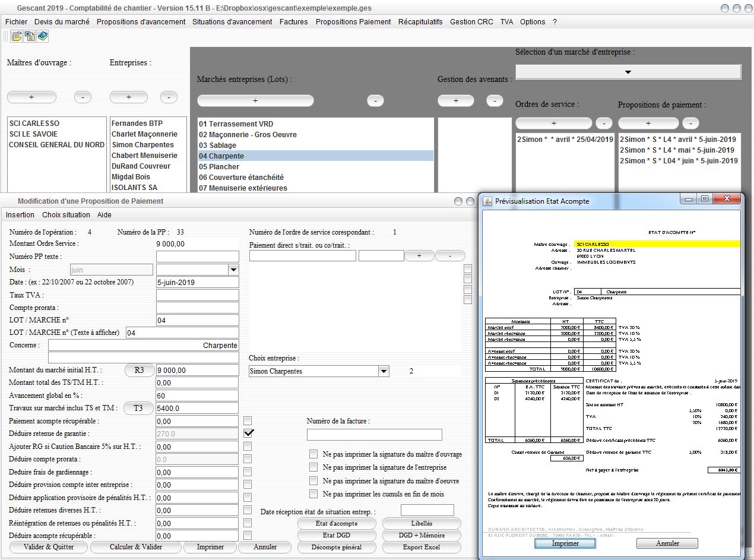Open the help book toolbar icon

pyautogui.click(x=42, y=36)
